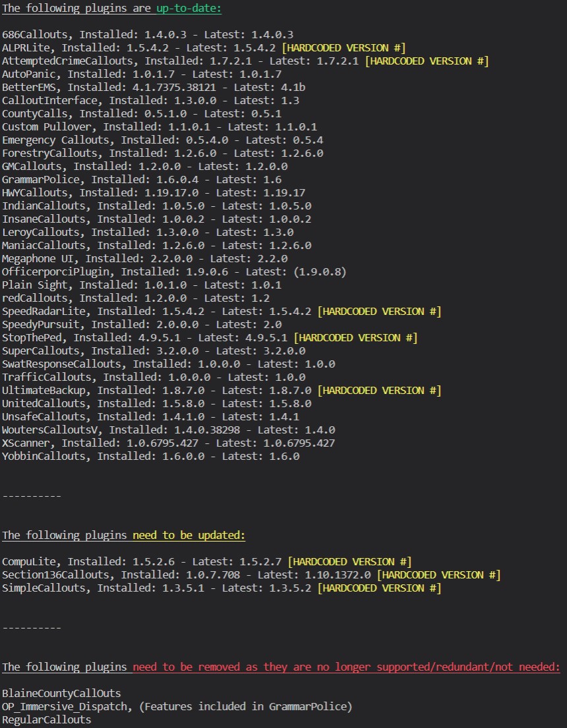
Task: Click the CompuLite outdated plugin line
Action: click(142, 561)
